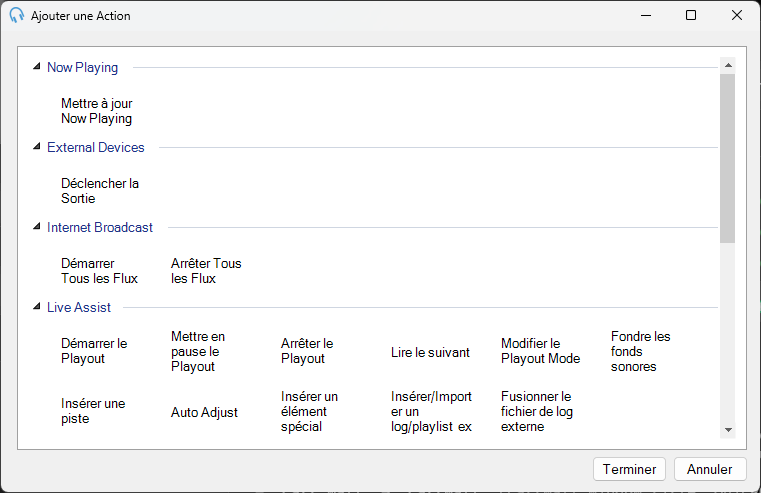Pick Démarrer le Playout action
This screenshot has height=493, width=761.
click(x=94, y=351)
